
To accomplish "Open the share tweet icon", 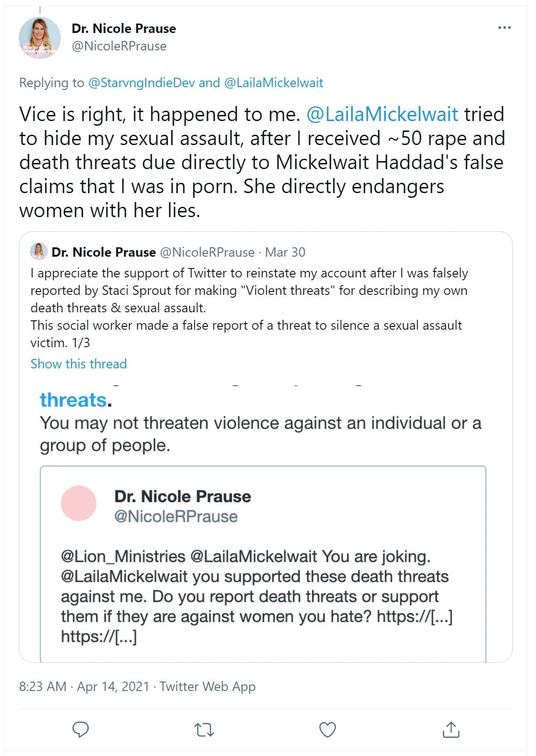I will 451,729.
